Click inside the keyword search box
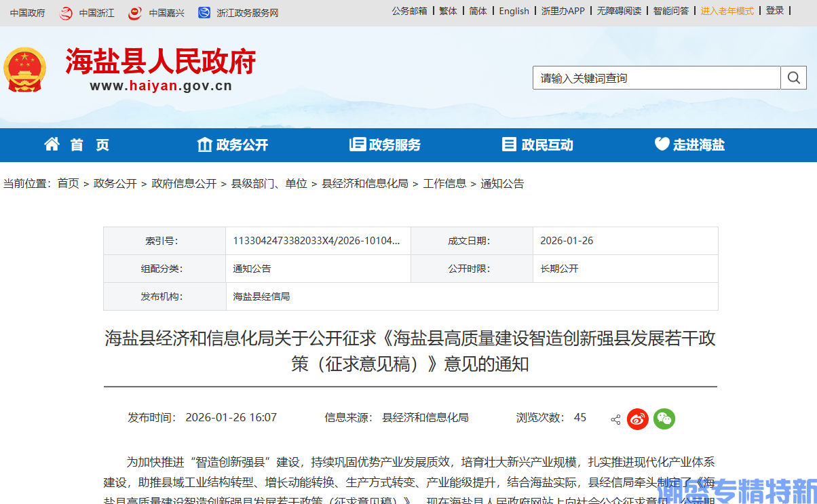Viewport: 817px width, 504px height. coord(651,77)
